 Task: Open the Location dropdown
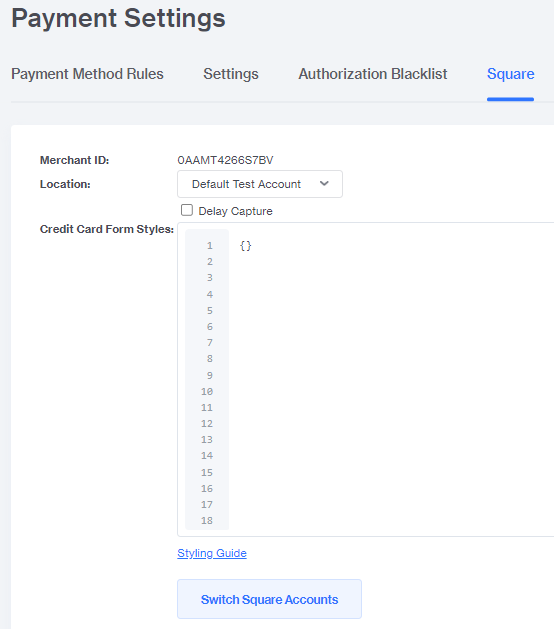point(260,184)
